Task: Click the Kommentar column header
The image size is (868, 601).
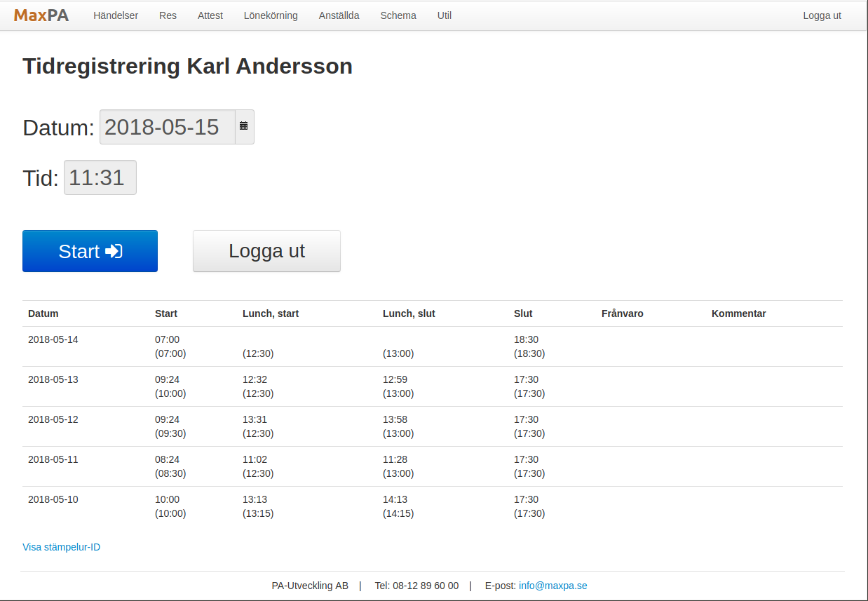Action: click(739, 313)
